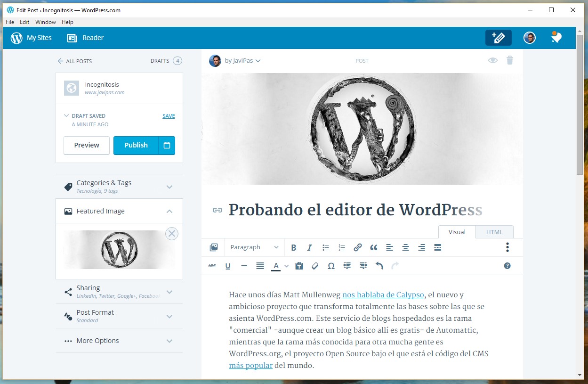Toggle paste as text mode

pyautogui.click(x=299, y=266)
